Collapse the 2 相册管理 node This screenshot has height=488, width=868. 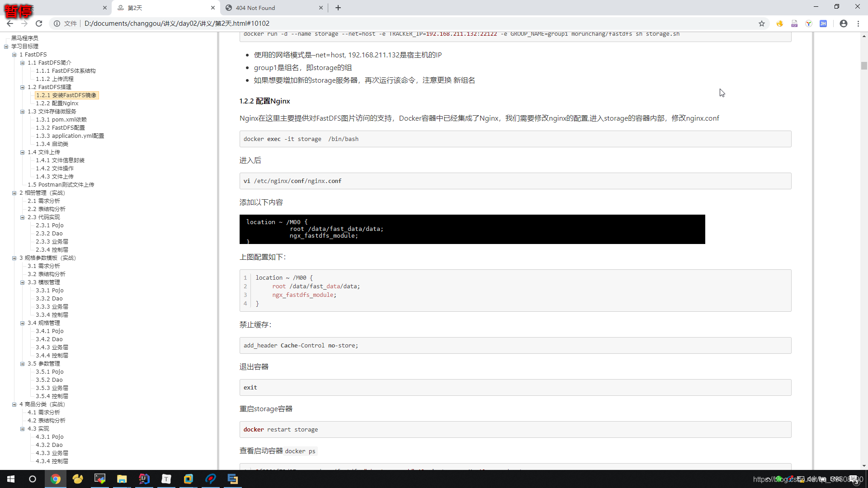pyautogui.click(x=14, y=193)
